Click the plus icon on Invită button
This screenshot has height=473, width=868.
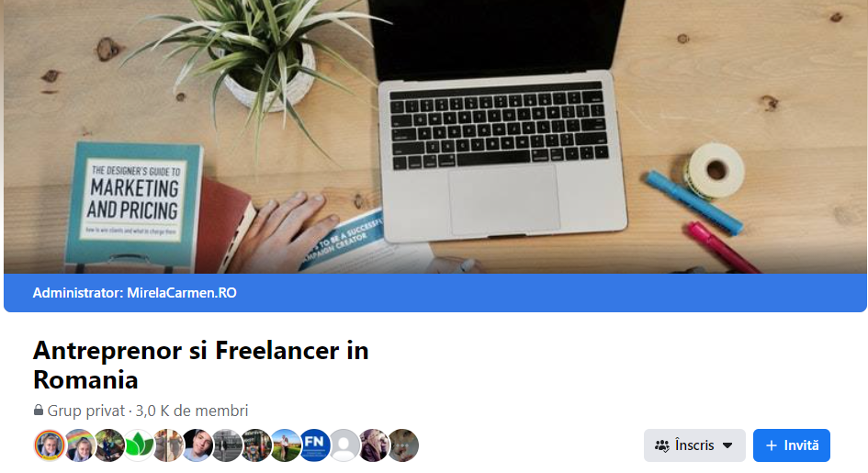click(772, 445)
